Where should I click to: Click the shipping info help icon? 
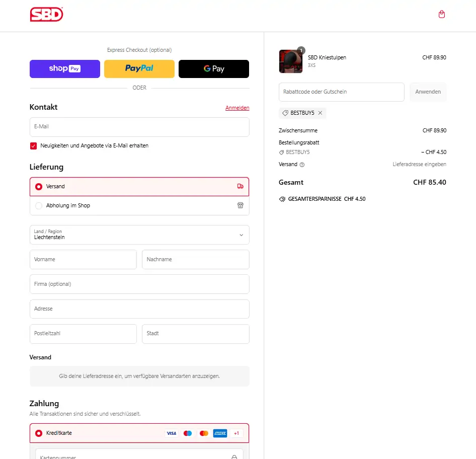click(x=302, y=165)
